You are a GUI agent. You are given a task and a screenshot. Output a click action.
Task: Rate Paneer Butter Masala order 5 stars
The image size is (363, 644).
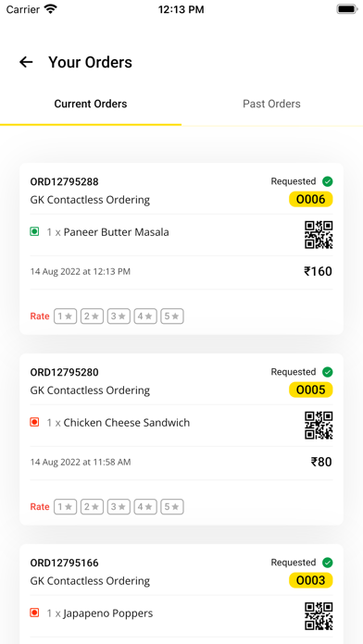172,316
